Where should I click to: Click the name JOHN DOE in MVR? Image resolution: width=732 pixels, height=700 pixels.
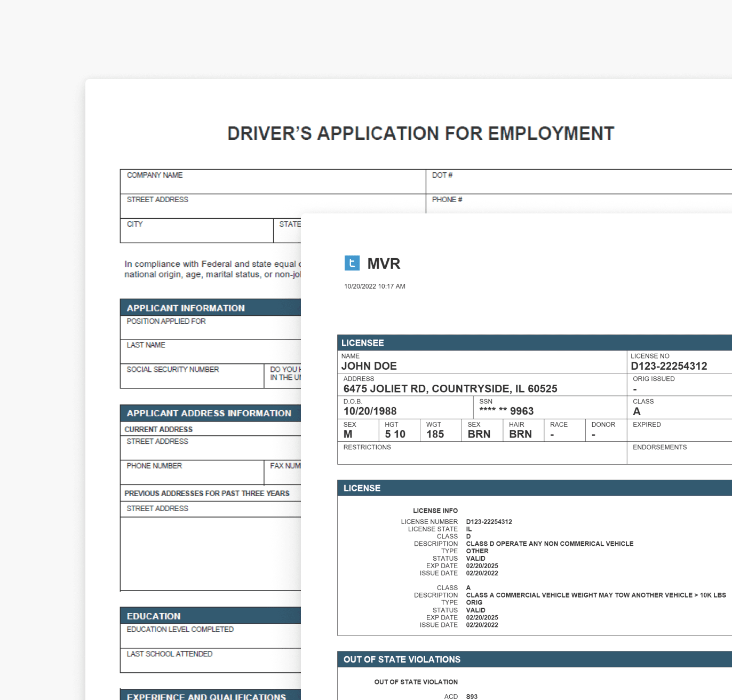pyautogui.click(x=369, y=366)
